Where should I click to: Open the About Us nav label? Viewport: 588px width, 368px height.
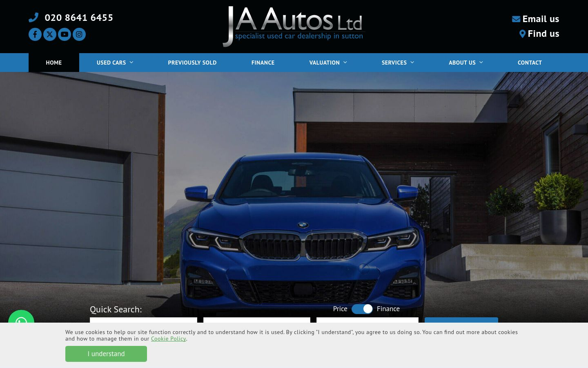[462, 63]
